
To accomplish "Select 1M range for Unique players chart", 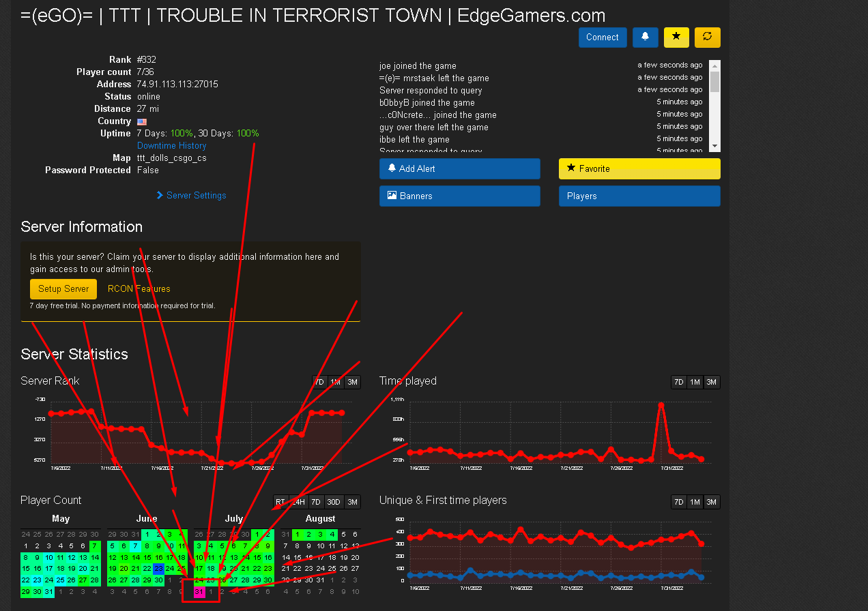I will (695, 502).
